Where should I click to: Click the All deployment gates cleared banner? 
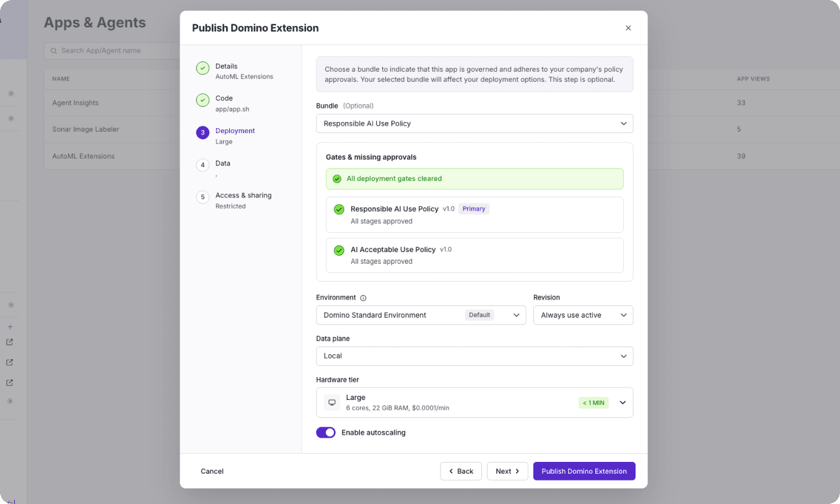(x=475, y=179)
